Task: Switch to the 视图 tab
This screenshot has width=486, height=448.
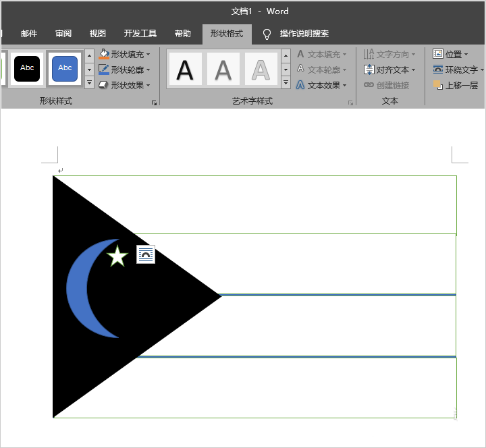Action: (98, 34)
